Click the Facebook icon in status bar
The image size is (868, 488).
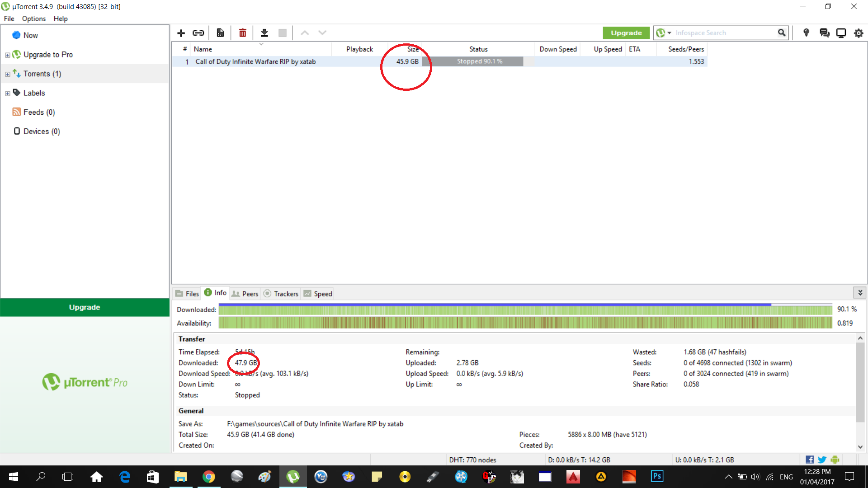click(x=810, y=460)
